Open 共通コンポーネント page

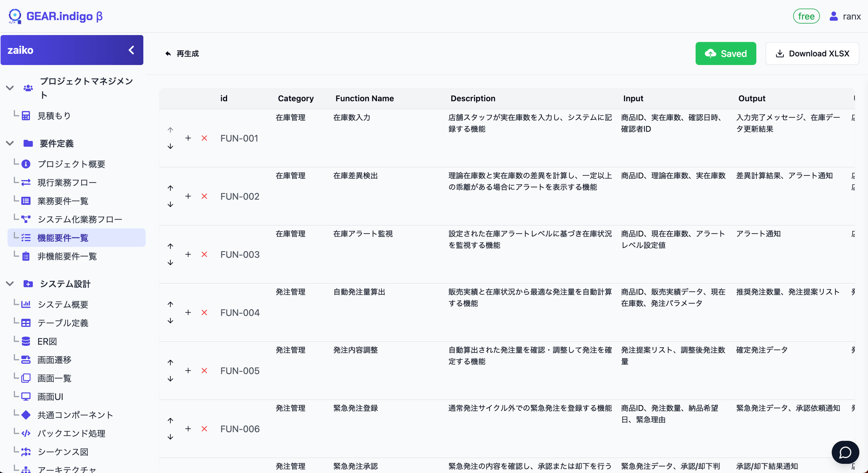point(76,415)
